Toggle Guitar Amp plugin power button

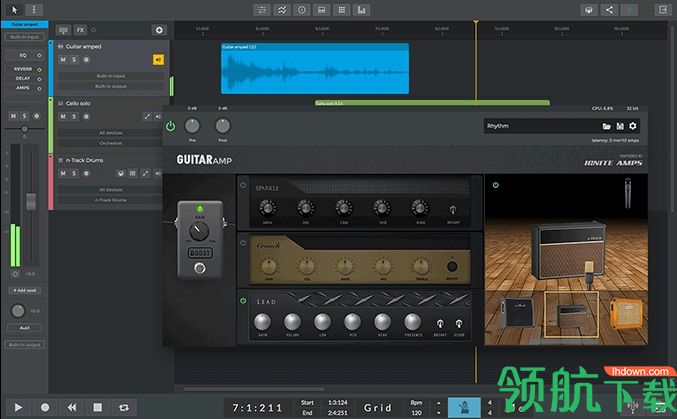tap(171, 126)
